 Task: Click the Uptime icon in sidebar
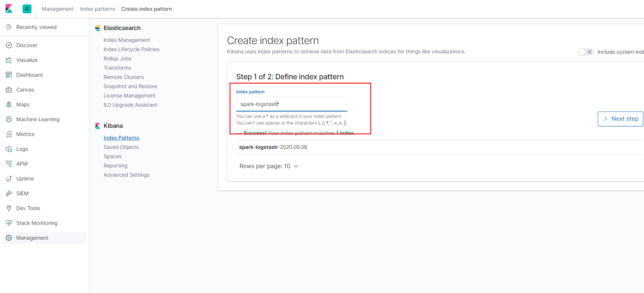click(9, 179)
